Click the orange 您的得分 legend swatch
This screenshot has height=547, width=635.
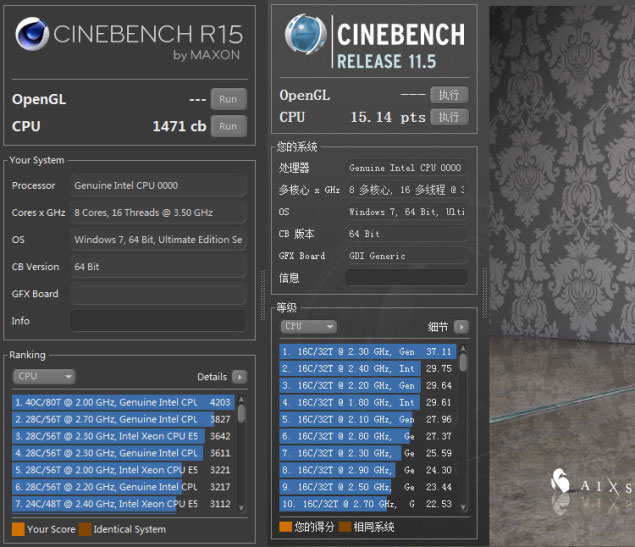[286, 526]
